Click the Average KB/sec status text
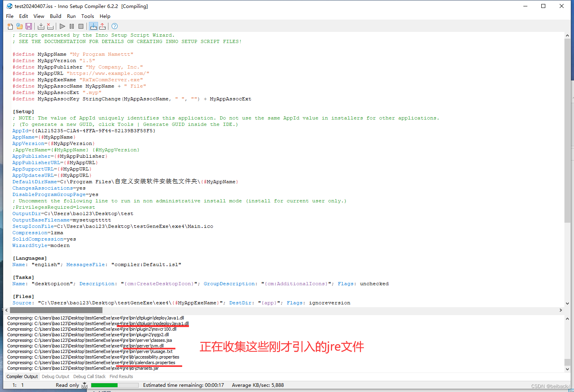This screenshot has width=574, height=392. coord(258,385)
